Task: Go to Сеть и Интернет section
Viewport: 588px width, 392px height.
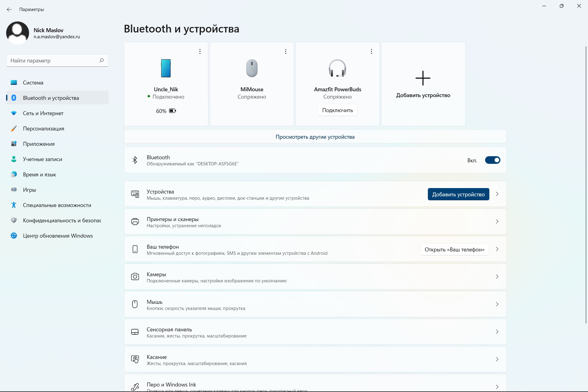Action: tap(43, 113)
